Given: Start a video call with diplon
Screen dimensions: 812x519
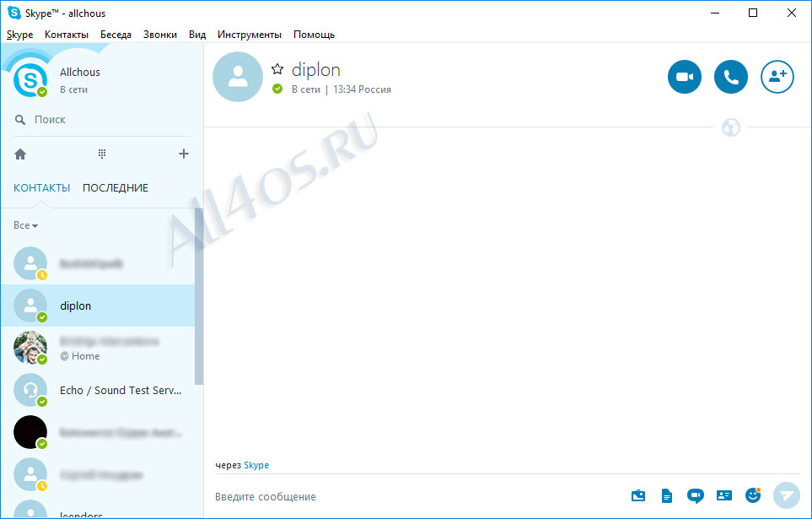Looking at the screenshot, I should 684,77.
